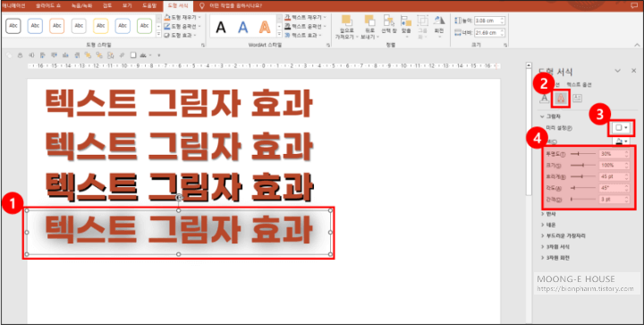644x325 pixels.
Task: Apply the black WordArt A style
Action: (221, 27)
